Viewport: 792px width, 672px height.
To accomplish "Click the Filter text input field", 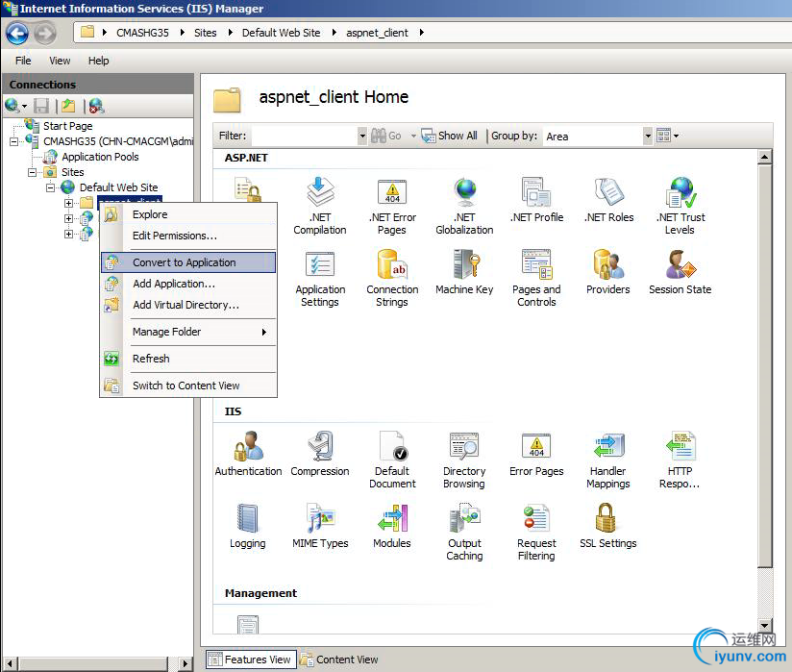I will click(304, 136).
